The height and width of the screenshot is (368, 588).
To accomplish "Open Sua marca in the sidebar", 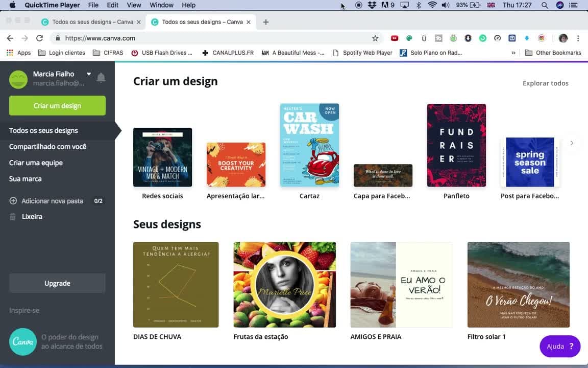I will click(25, 179).
